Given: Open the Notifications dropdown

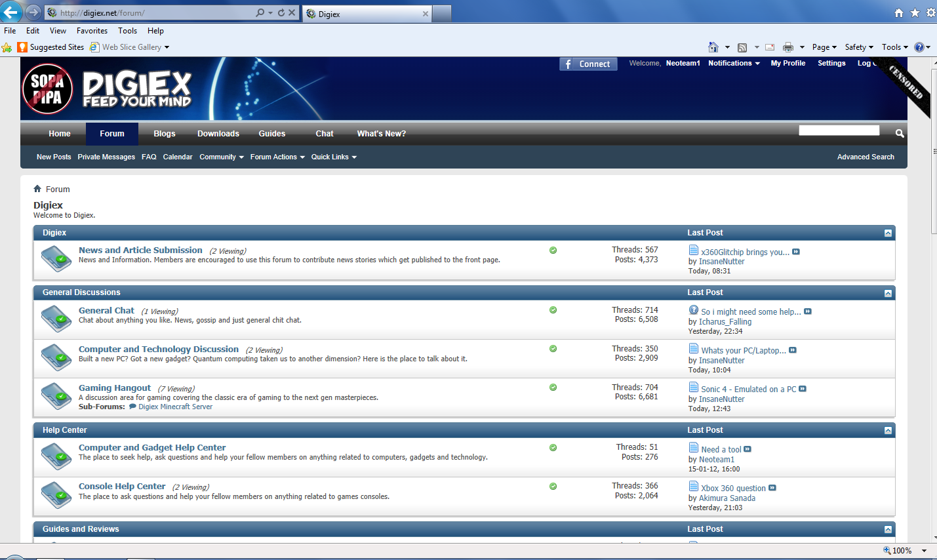Looking at the screenshot, I should [x=734, y=63].
